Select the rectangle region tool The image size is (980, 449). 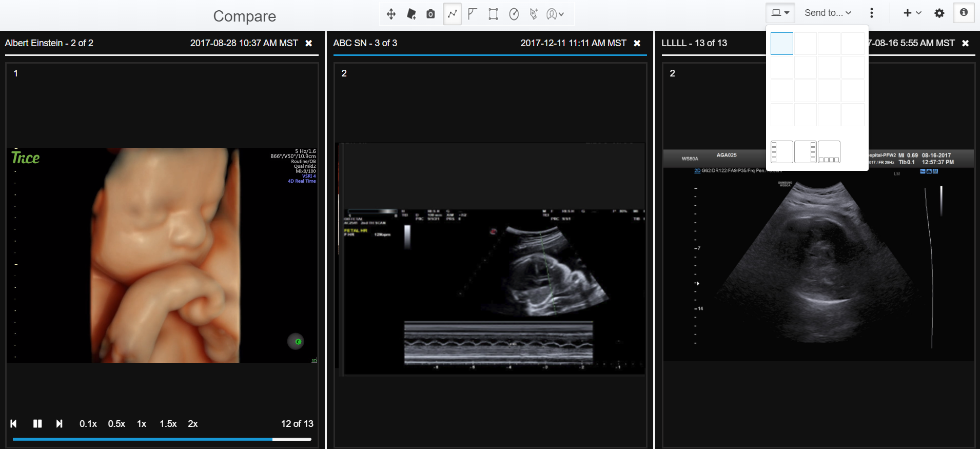[493, 14]
